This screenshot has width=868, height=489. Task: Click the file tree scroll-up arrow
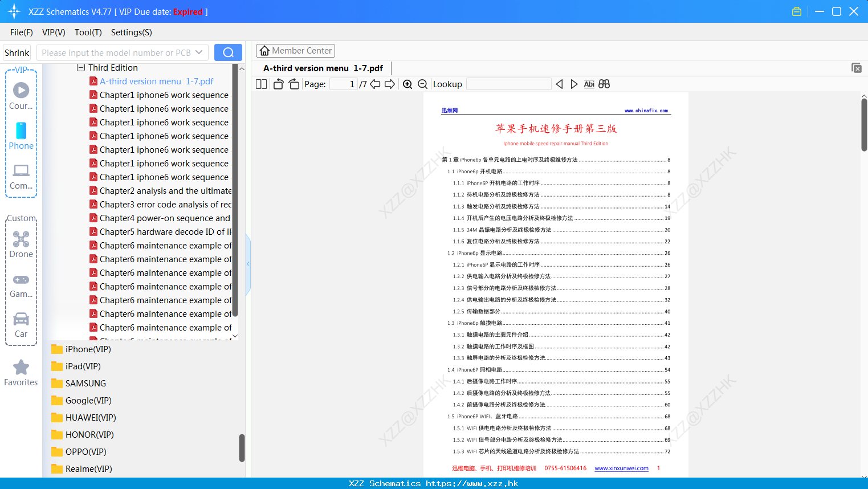point(242,68)
